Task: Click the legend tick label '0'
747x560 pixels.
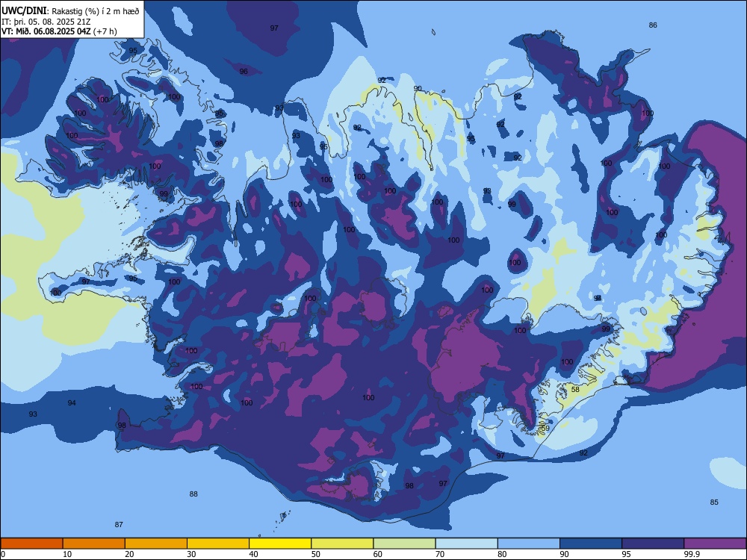Action: (3, 554)
